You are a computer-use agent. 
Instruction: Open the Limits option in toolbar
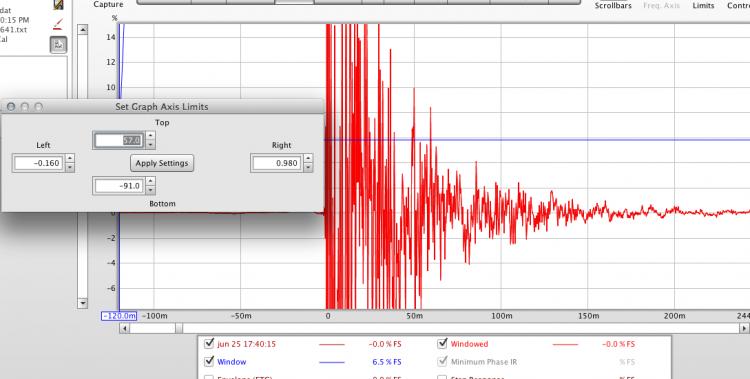click(x=703, y=6)
